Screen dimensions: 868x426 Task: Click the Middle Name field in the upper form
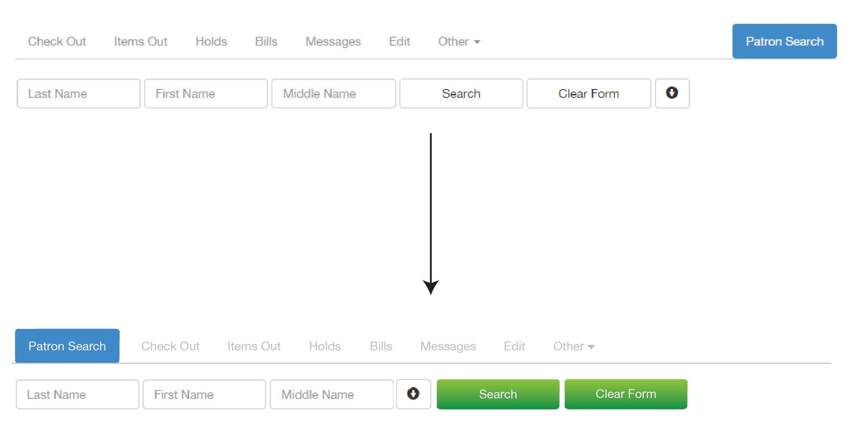coord(333,93)
